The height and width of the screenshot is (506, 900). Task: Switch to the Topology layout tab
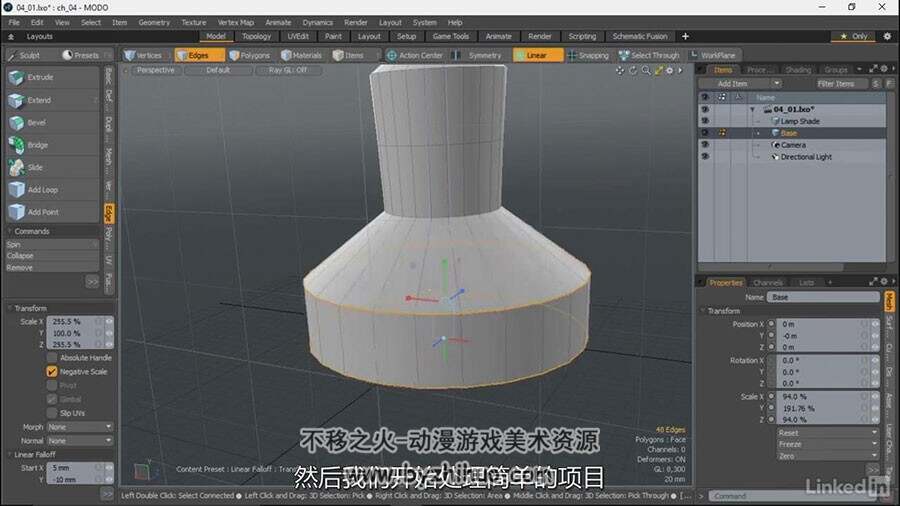point(256,36)
